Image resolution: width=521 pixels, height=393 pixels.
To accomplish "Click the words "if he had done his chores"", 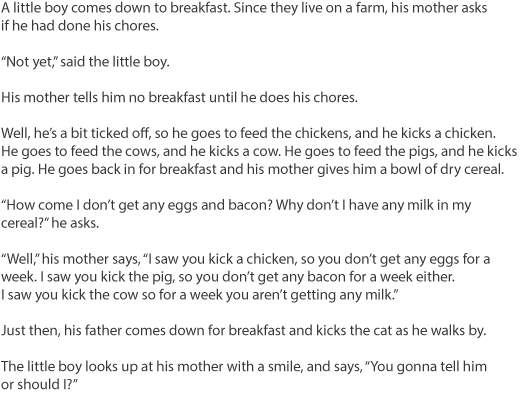I will (80, 26).
